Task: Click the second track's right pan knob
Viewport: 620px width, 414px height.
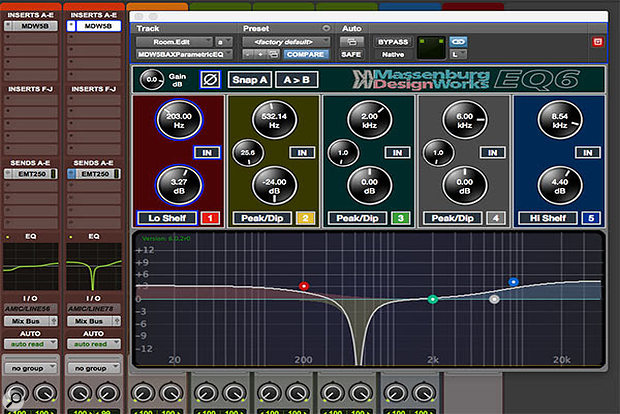Action: [x=108, y=393]
